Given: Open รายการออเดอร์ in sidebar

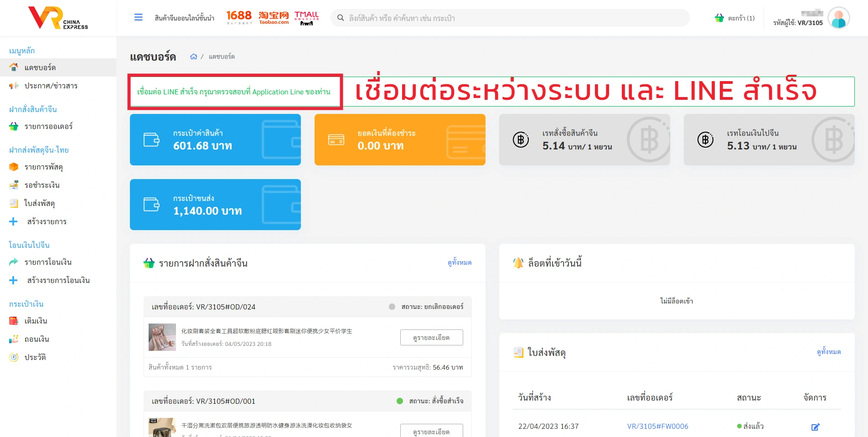Looking at the screenshot, I should coord(48,126).
